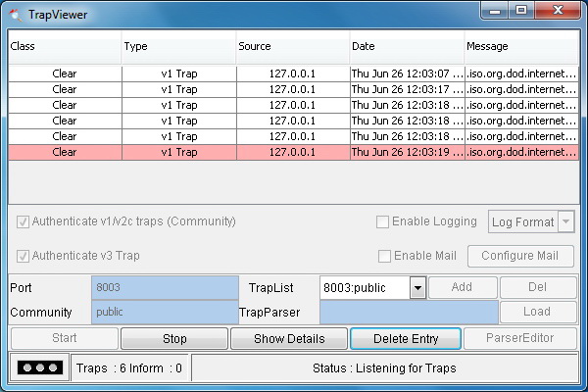Sort by the Class column header
Image resolution: width=588 pixels, height=392 pixels.
65,46
